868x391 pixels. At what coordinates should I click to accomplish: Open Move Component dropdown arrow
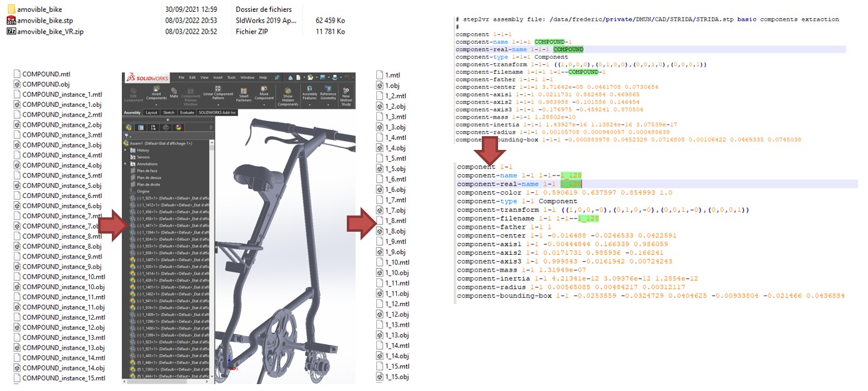[x=264, y=105]
